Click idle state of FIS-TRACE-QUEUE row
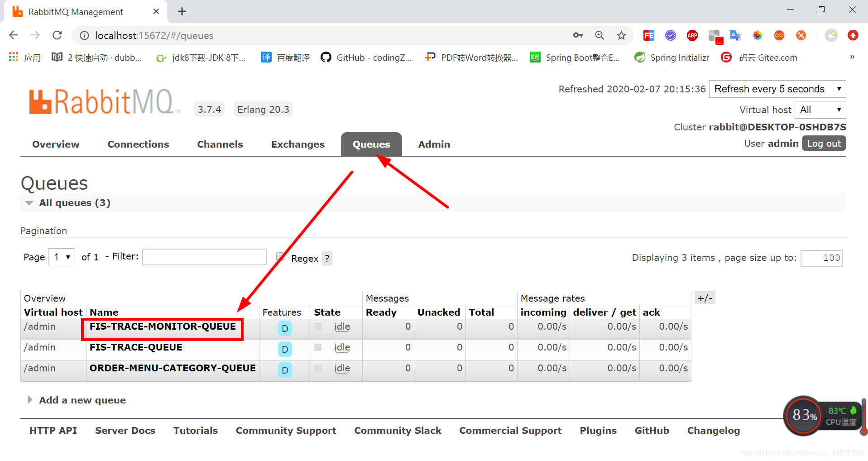Screen dimensions: 868x461 pos(342,347)
